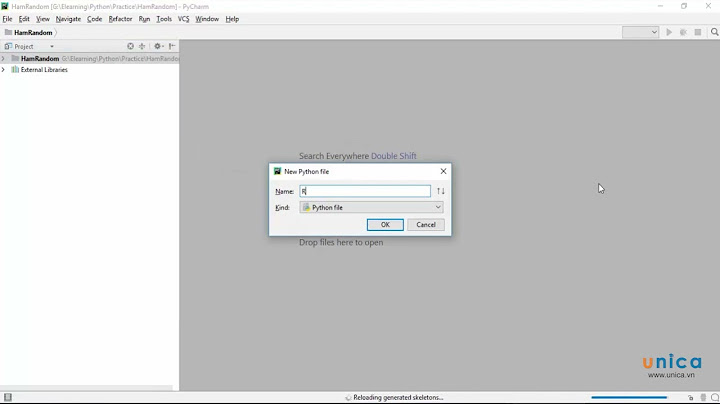Click the PyCharm app icon in title bar
Image resolution: width=720 pixels, height=404 pixels.
[5, 6]
